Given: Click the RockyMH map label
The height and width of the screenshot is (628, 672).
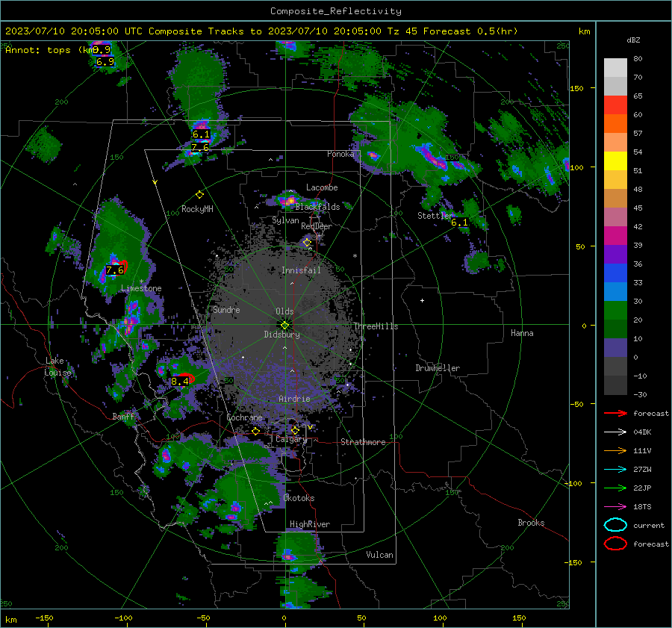Looking at the screenshot, I should tap(197, 209).
